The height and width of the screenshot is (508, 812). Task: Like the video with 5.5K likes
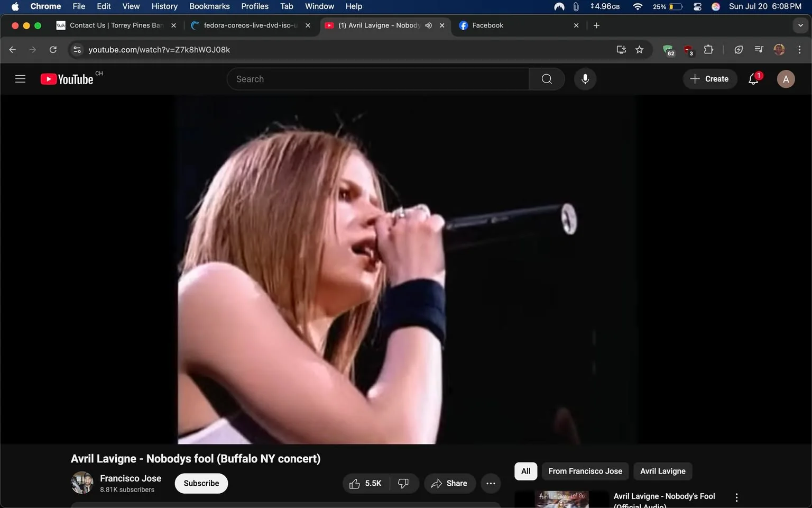[366, 483]
